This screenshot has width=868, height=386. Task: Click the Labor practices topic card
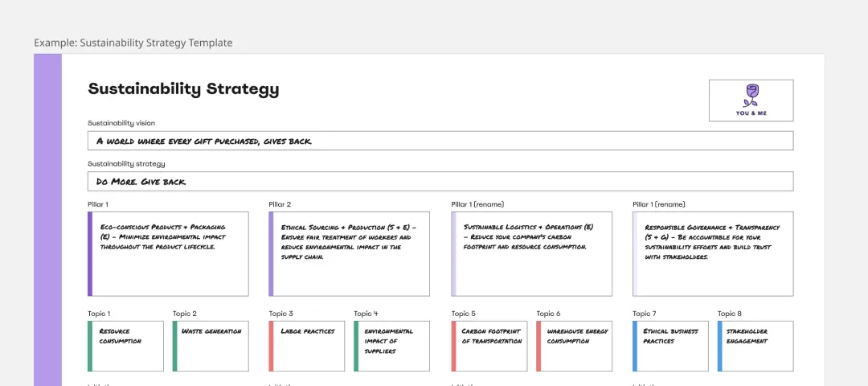tap(307, 346)
